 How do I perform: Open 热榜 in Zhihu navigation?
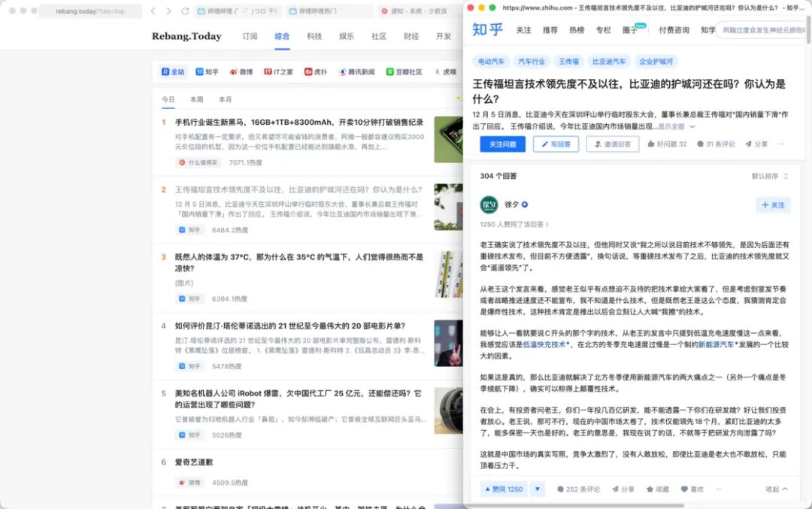[577, 30]
